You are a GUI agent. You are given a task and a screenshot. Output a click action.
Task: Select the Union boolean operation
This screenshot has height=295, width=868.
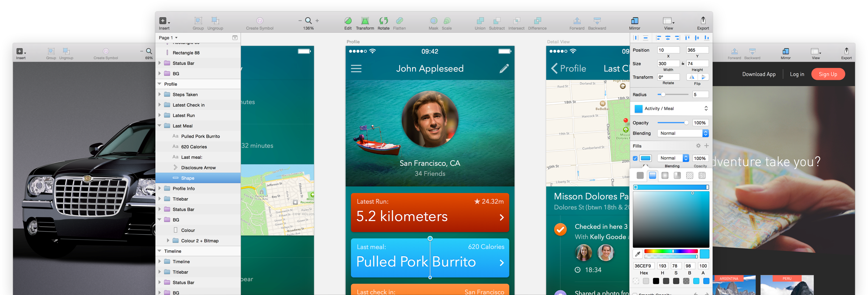[480, 21]
